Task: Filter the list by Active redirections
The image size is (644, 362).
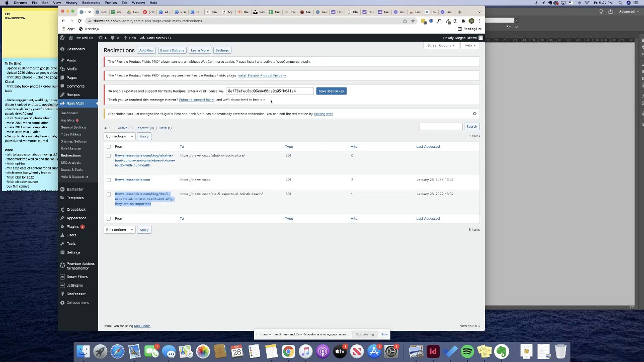Action: click(125, 128)
